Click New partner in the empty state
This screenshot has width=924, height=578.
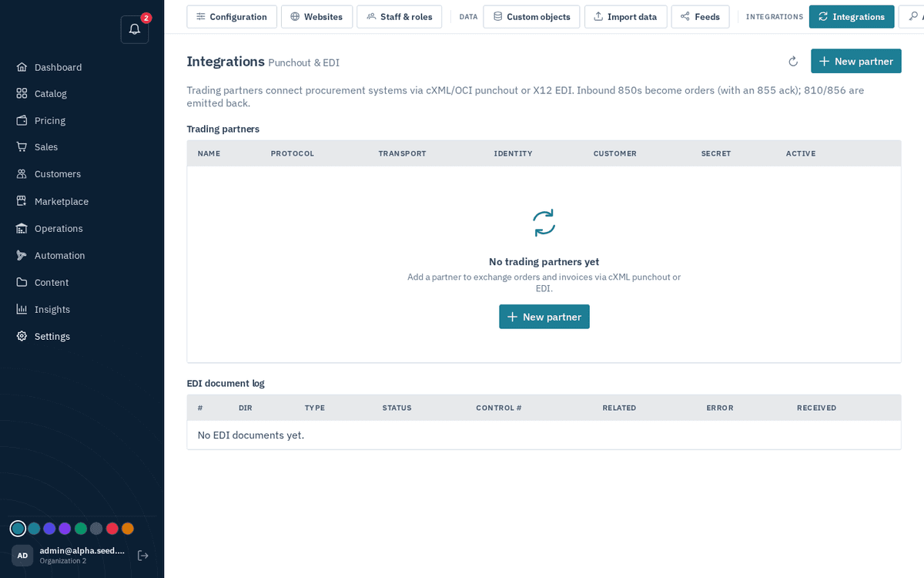(544, 317)
